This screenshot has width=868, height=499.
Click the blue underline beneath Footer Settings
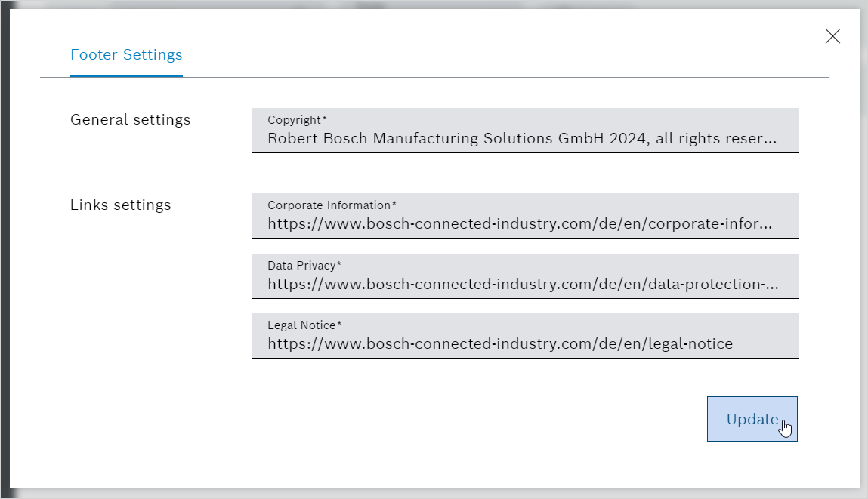coord(126,76)
